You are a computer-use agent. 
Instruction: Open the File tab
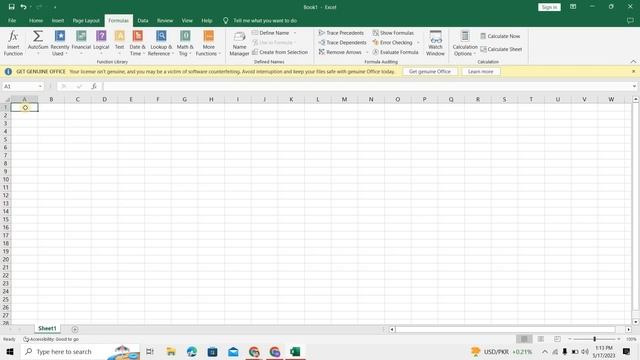click(12, 20)
